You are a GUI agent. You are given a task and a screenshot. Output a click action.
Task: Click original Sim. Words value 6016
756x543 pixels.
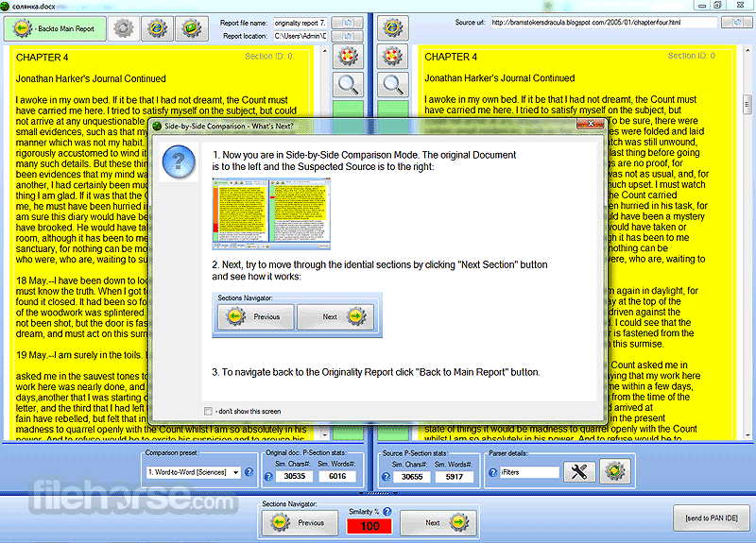click(x=337, y=477)
